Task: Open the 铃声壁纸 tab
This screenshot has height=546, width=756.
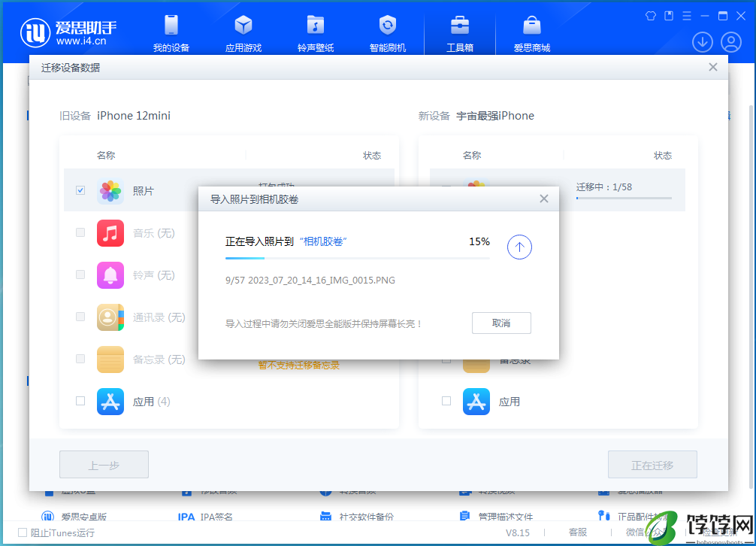Action: 316,33
